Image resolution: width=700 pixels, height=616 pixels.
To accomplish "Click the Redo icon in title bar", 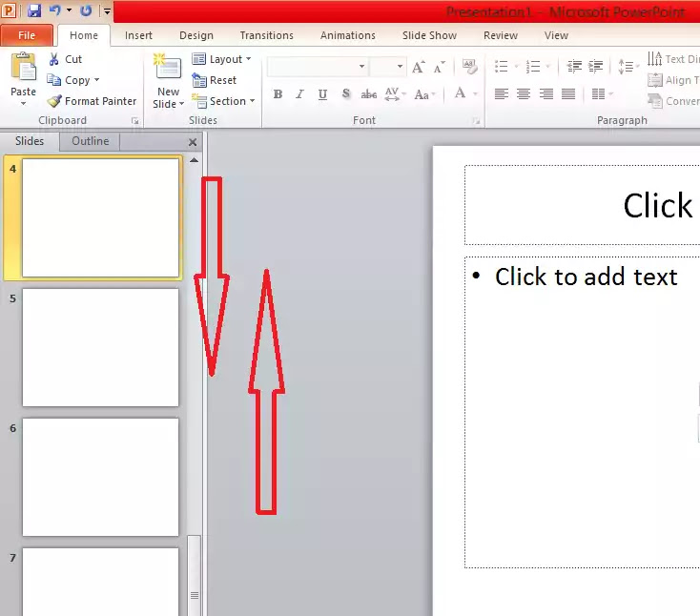I will click(86, 10).
